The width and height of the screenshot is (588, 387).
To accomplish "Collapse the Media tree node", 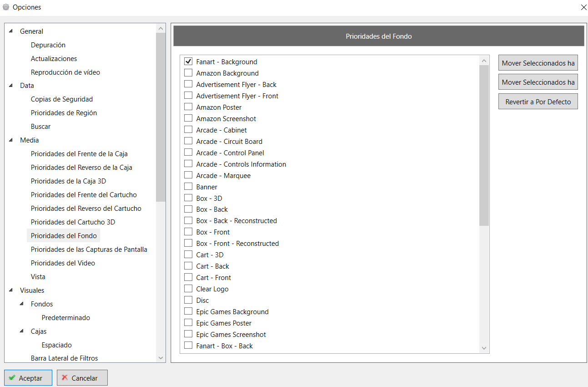I will (11, 140).
